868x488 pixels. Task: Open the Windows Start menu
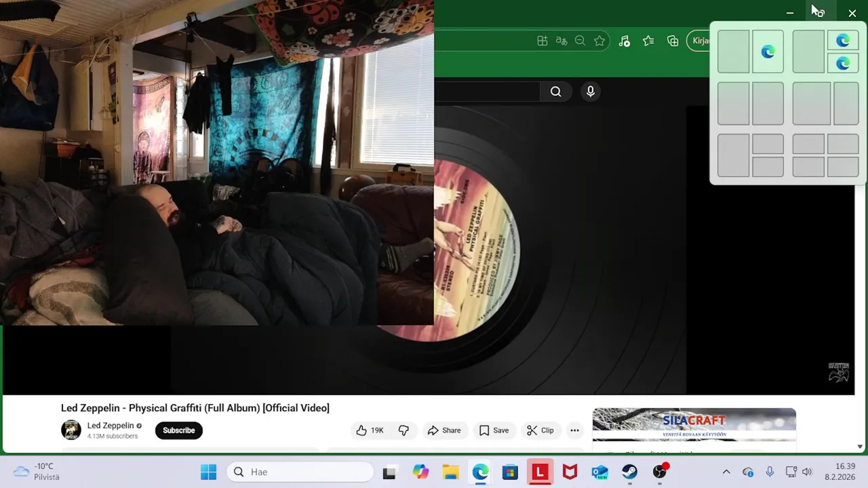[208, 472]
